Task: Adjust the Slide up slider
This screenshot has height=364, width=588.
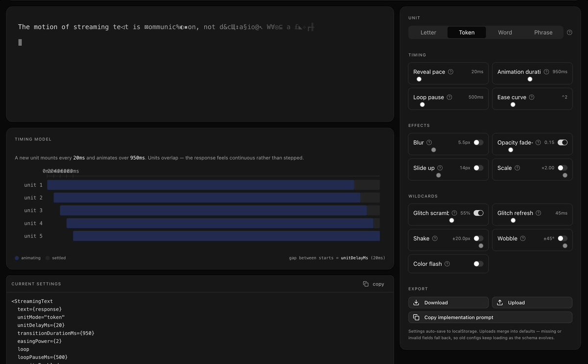Action: pyautogui.click(x=438, y=175)
